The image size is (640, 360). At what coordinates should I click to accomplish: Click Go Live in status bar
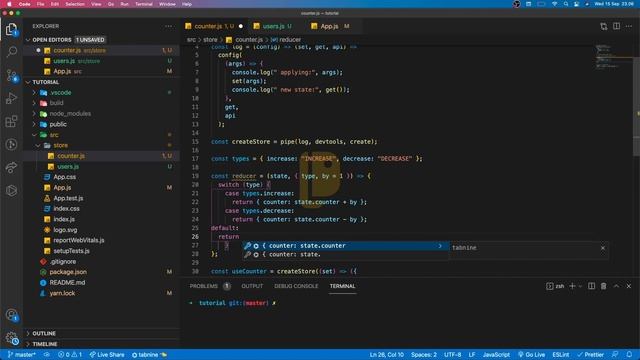[x=531, y=355]
